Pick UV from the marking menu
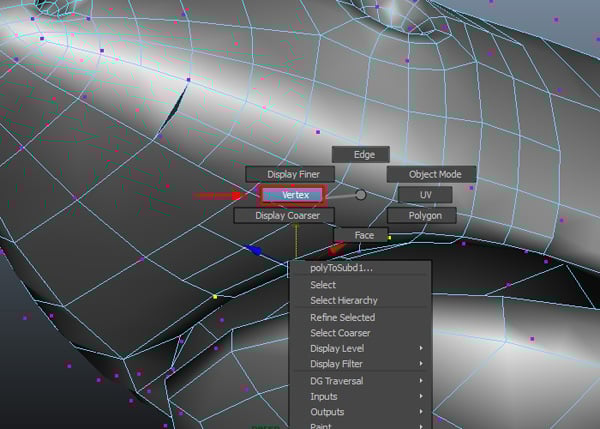The width and height of the screenshot is (600, 429). [424, 194]
